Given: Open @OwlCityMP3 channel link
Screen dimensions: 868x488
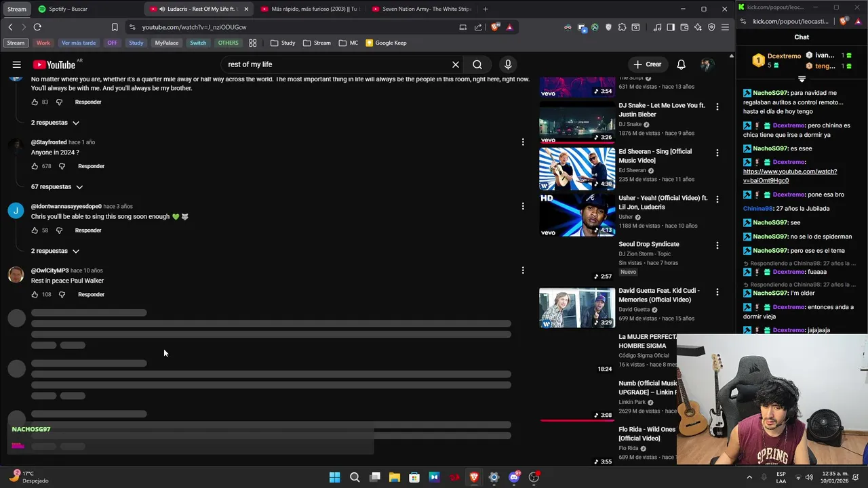Looking at the screenshot, I should pyautogui.click(x=50, y=270).
